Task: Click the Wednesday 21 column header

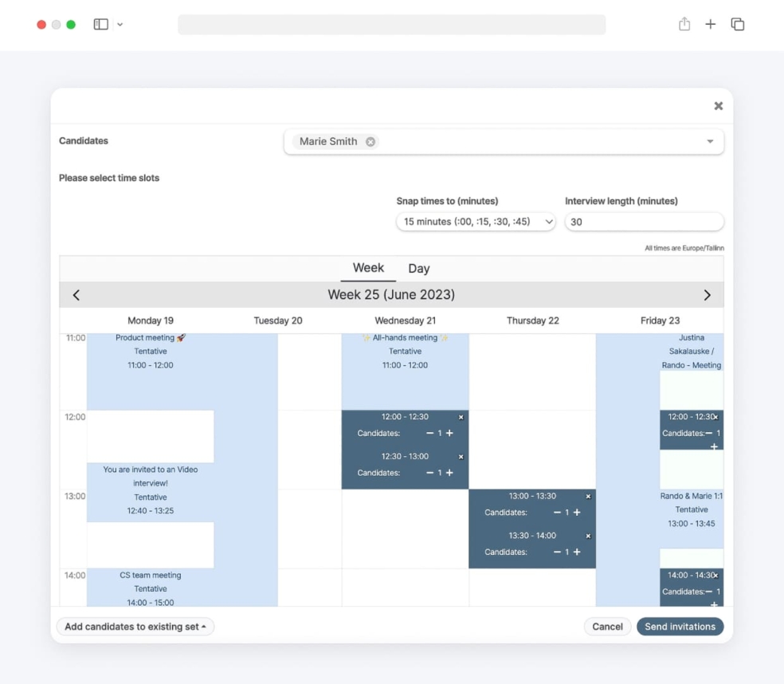Action: (405, 320)
